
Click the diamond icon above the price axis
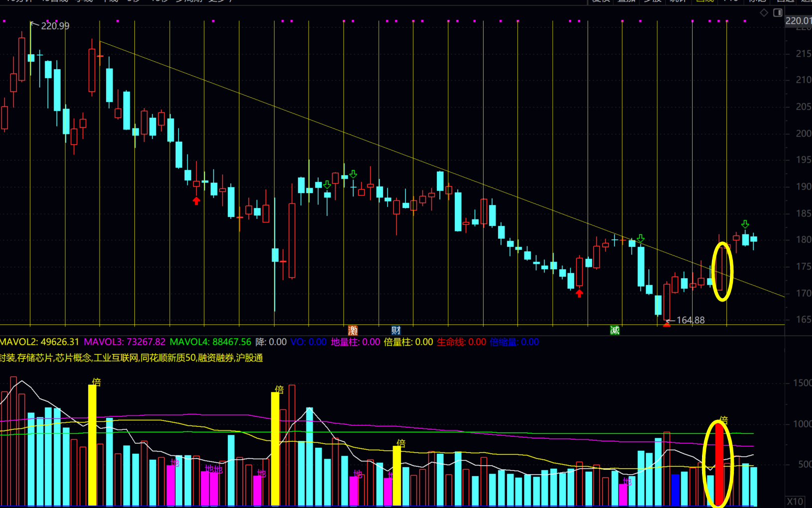click(x=764, y=13)
